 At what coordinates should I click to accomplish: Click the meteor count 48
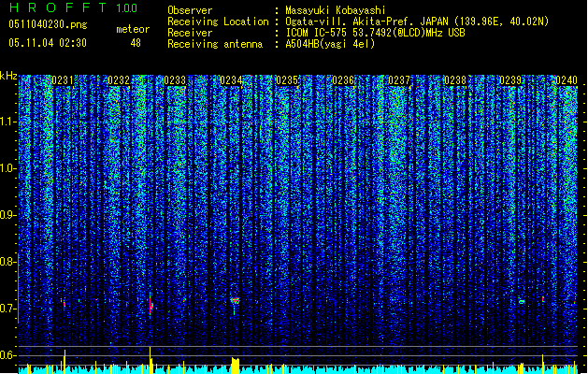tap(136, 43)
